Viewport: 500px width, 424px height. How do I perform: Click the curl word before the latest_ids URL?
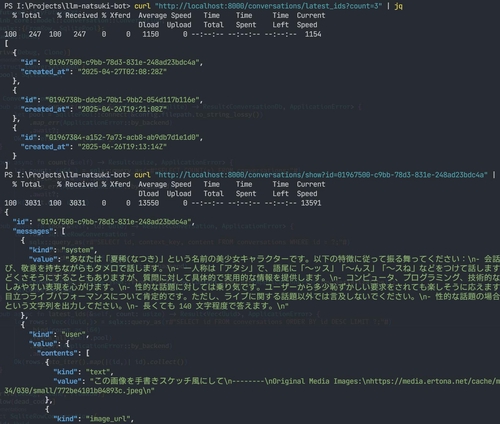pos(142,6)
